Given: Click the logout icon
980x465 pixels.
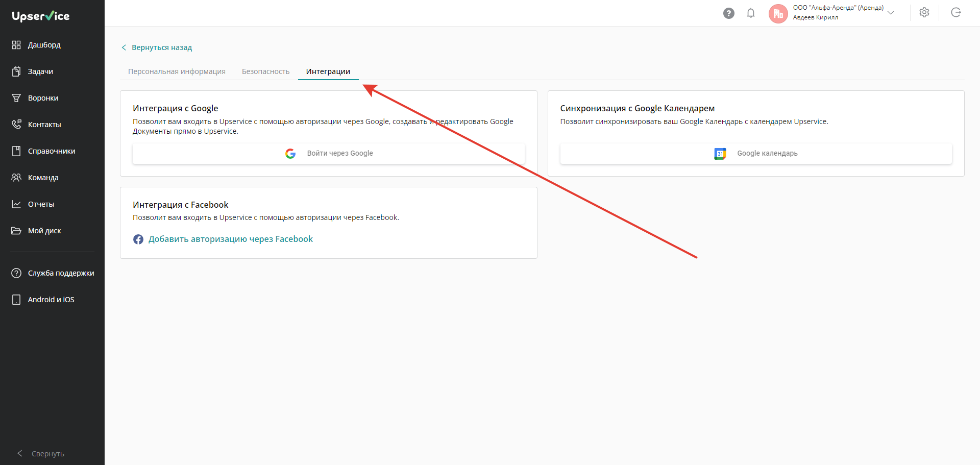Looking at the screenshot, I should click(x=956, y=13).
